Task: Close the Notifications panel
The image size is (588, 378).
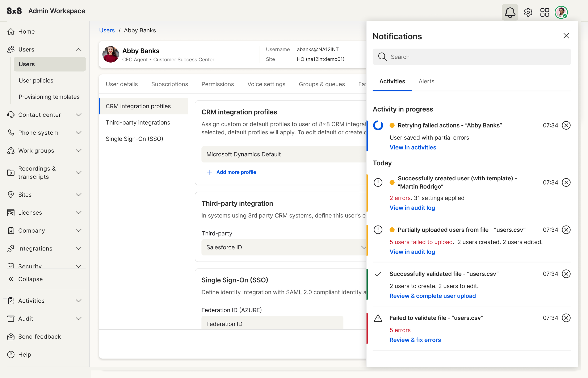Action: [x=566, y=36]
